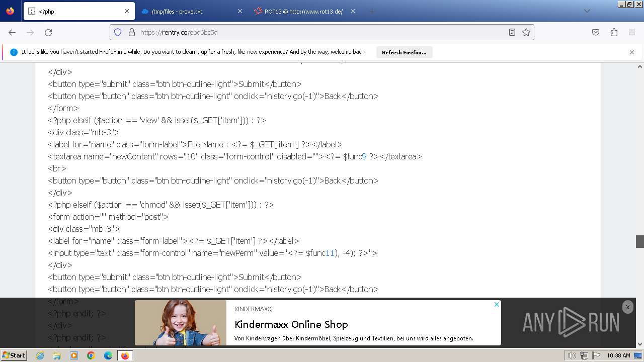Click the blue number 11 after $func

[x=330, y=253]
